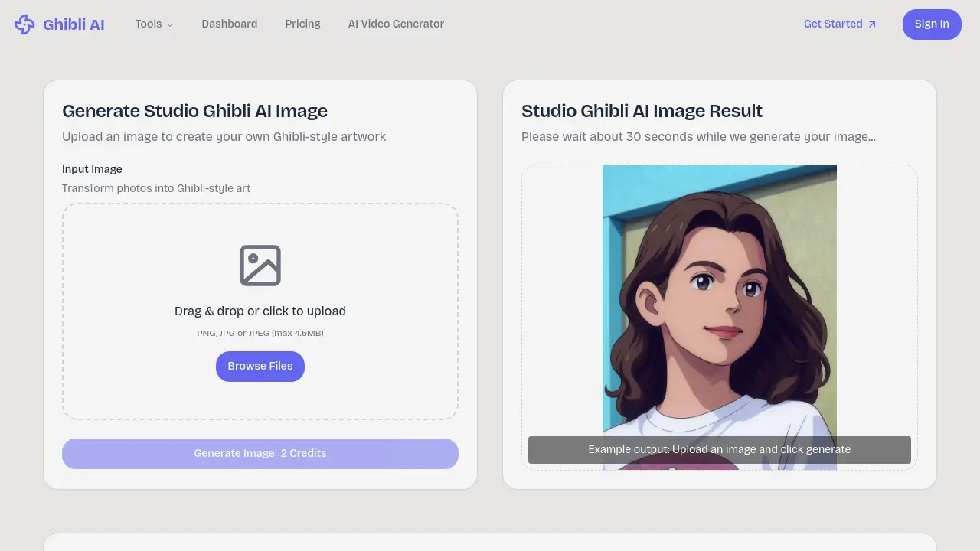
Task: Click the mountain-photo glyph above Drag & drop text
Action: pos(260,266)
